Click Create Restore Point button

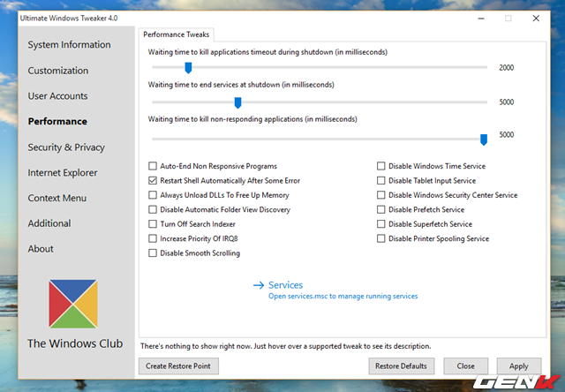[x=178, y=366]
